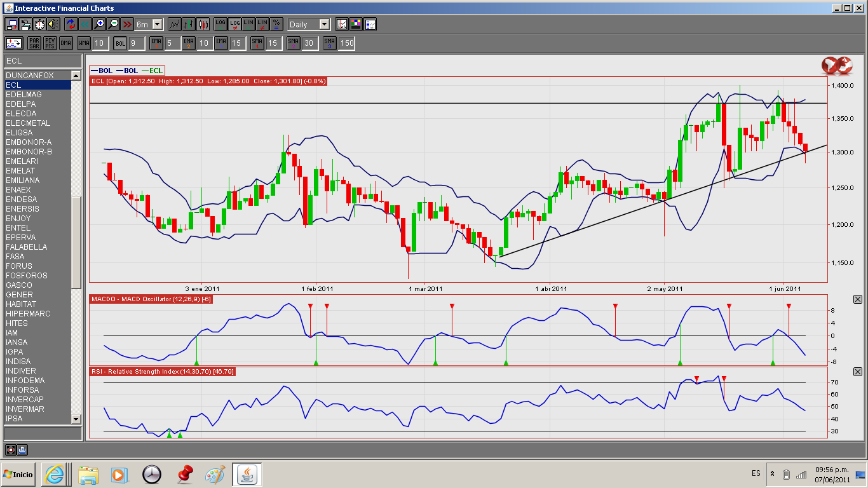
Task: Select FALABELLA in the symbol list
Action: click(x=37, y=247)
